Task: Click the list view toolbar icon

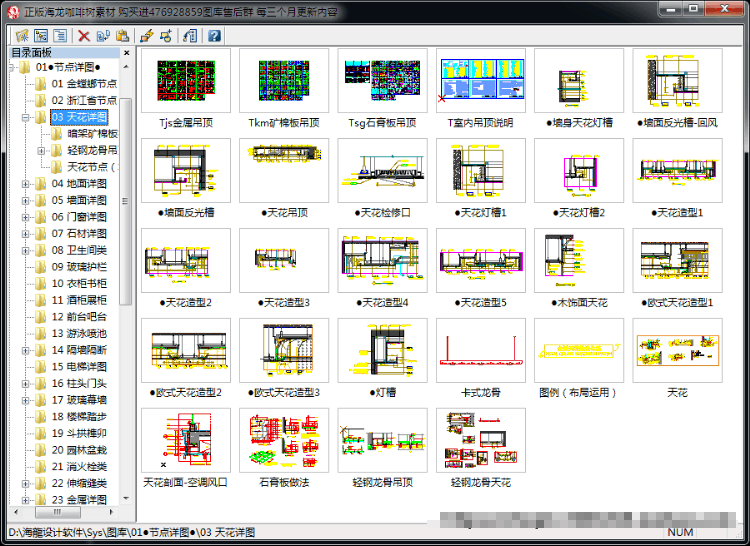Action: [x=60, y=35]
